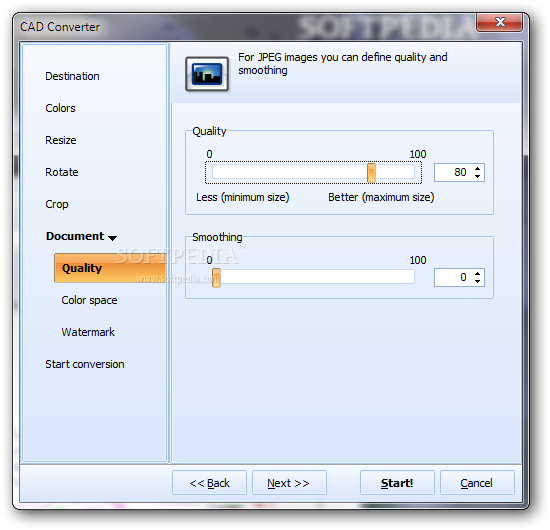
Task: Select Resize in the sidebar
Action: point(61,140)
